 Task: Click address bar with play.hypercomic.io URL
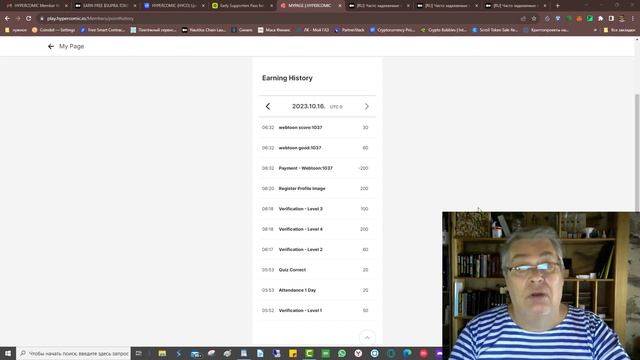coord(278,18)
